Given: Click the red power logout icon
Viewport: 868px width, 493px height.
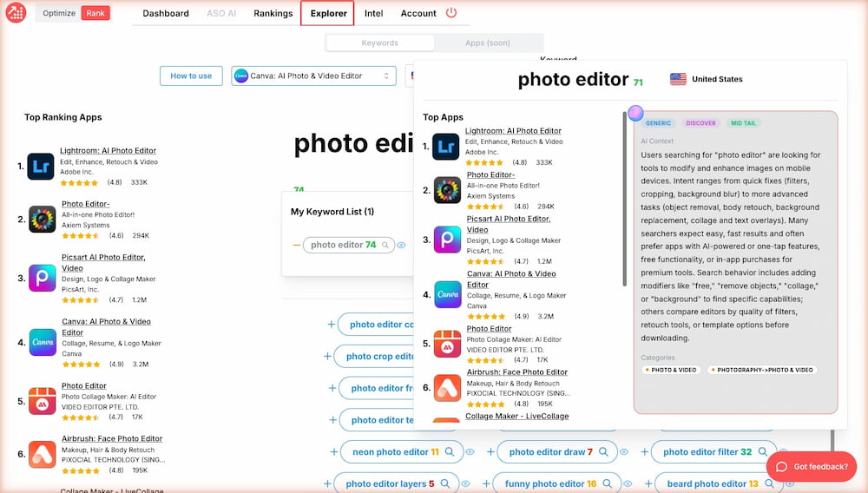Looking at the screenshot, I should tap(451, 12).
